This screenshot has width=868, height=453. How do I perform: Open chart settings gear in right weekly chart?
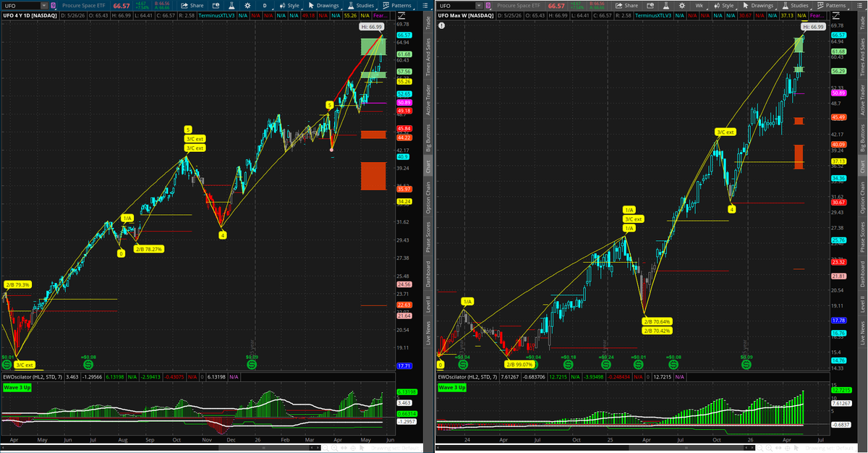point(681,6)
